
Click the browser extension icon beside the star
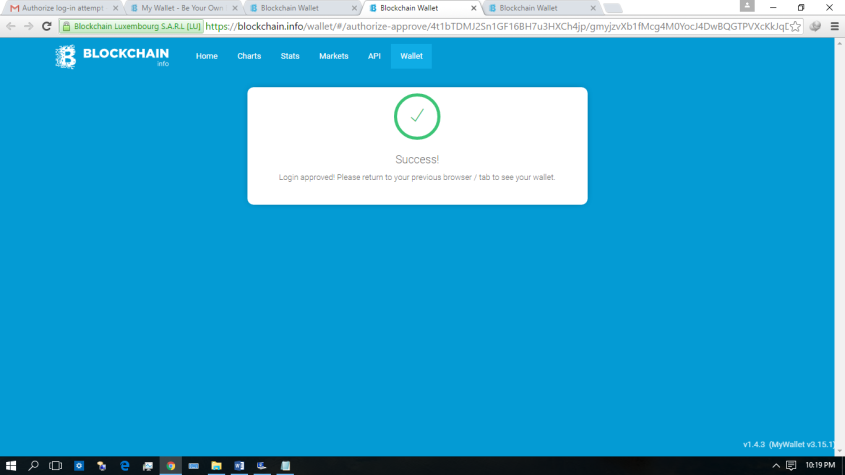[815, 27]
